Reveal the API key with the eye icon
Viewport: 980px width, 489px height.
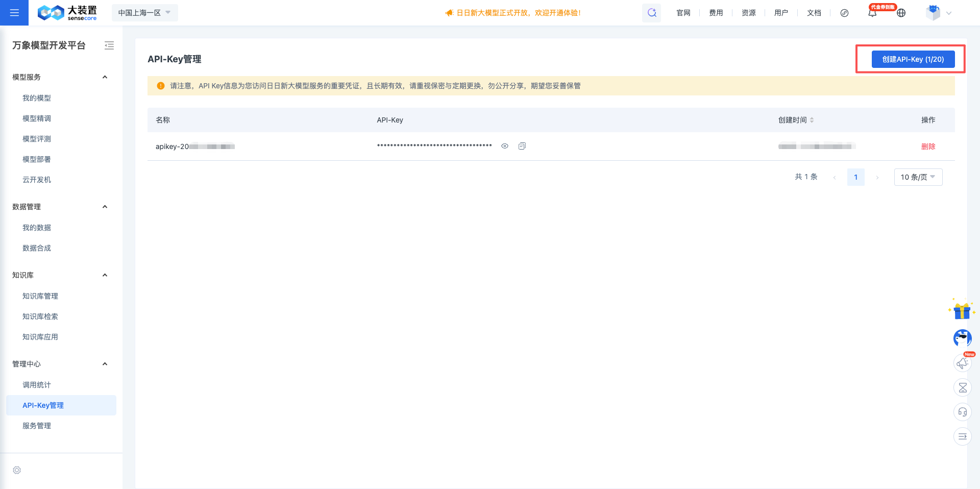[505, 146]
